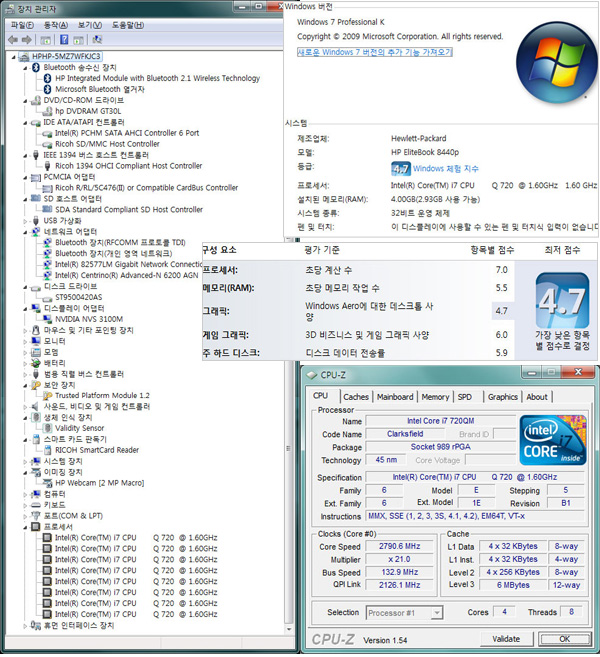The height and width of the screenshot is (657, 600).
Task: Switch to the Mainboard tab in CPU-Z
Action: pos(395,397)
